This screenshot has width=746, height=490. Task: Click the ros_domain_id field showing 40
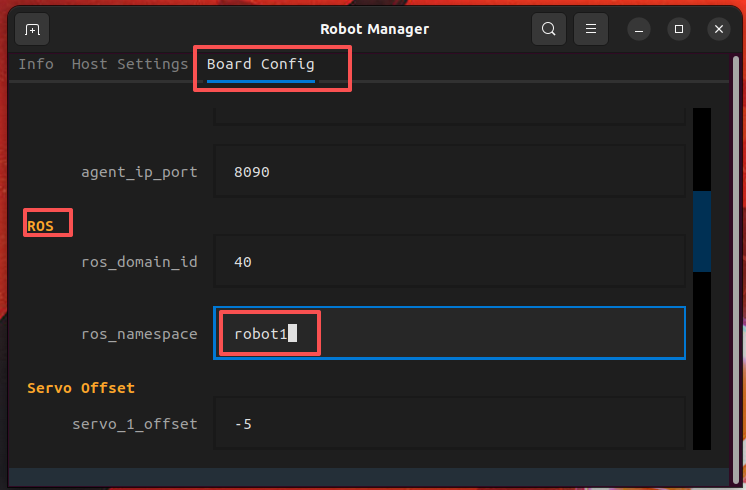point(450,262)
